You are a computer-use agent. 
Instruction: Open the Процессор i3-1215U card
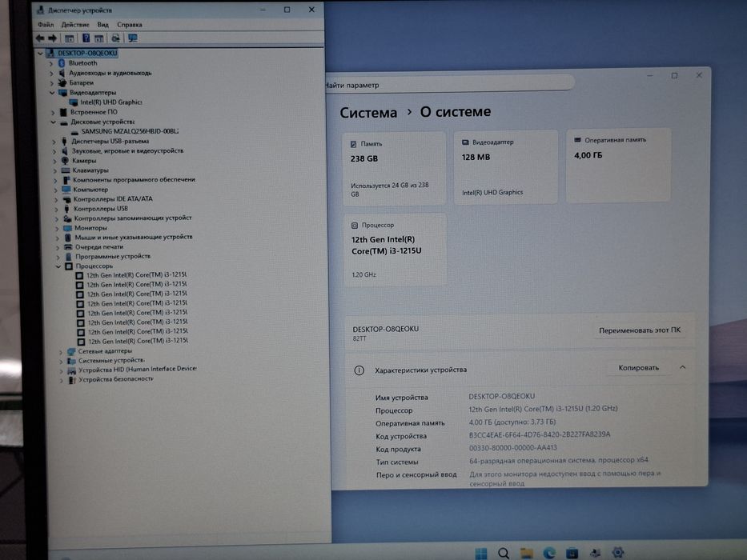(396, 250)
